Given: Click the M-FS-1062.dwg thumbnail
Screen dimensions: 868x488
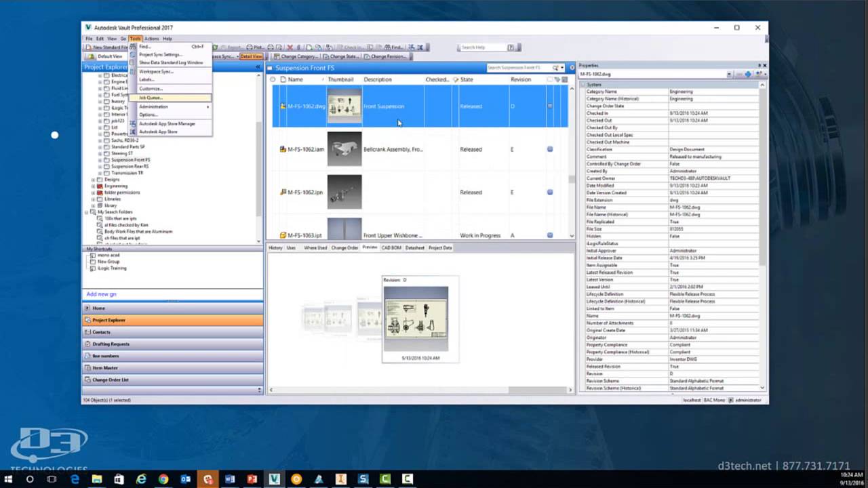Looking at the screenshot, I should (x=344, y=106).
